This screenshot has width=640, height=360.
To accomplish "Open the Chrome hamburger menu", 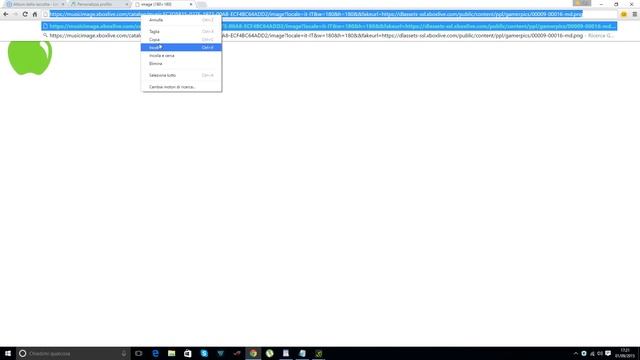I will pyautogui.click(x=635, y=14).
